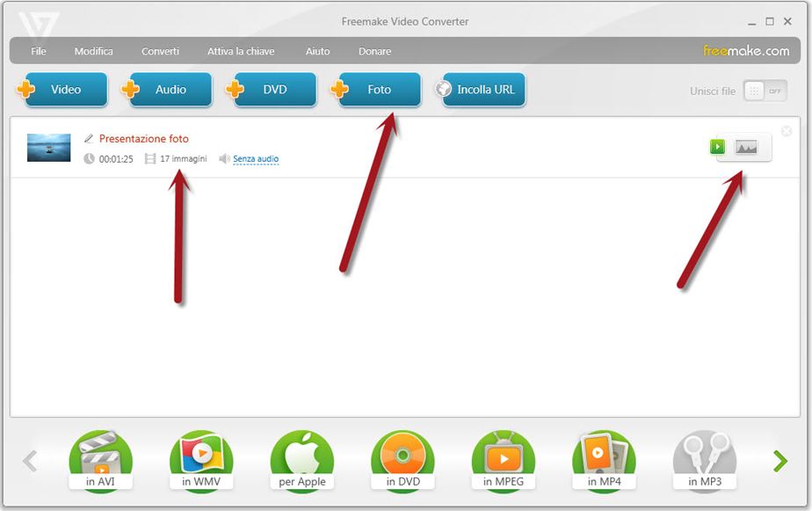The width and height of the screenshot is (812, 511).
Task: Open the Donare menu
Action: click(375, 51)
